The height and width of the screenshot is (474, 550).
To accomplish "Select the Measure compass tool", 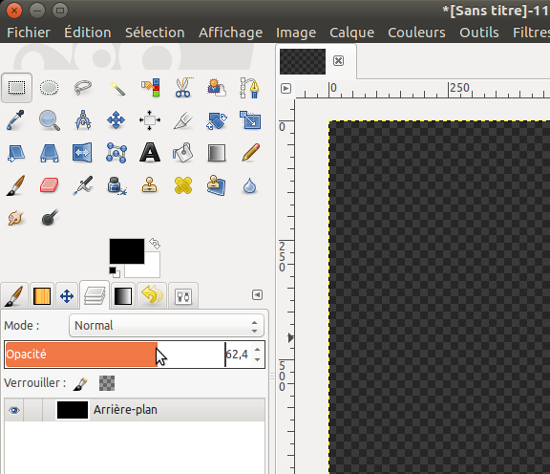I will (x=83, y=120).
